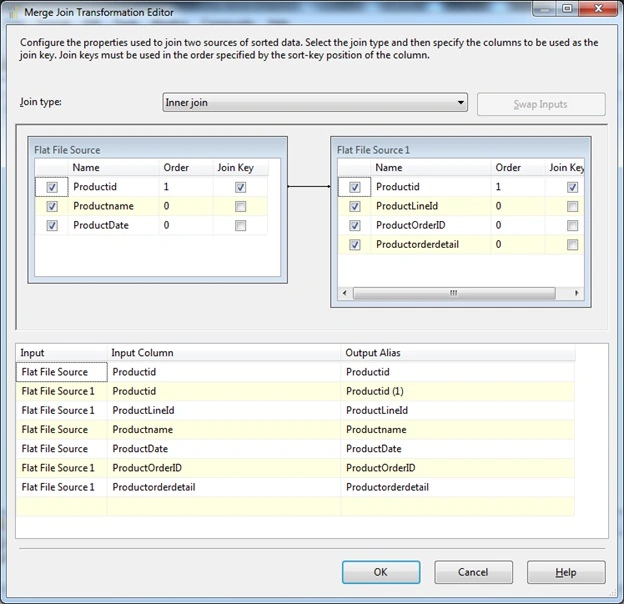Viewport: 624px width, 604px height.
Task: Click right scroll arrow in Flat File Source 1
Action: click(576, 293)
